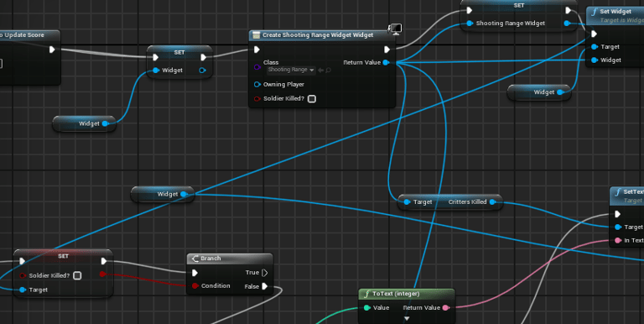The height and width of the screenshot is (324, 644).
Task: Click the Branch node's False exec pin
Action: pyautogui.click(x=264, y=286)
